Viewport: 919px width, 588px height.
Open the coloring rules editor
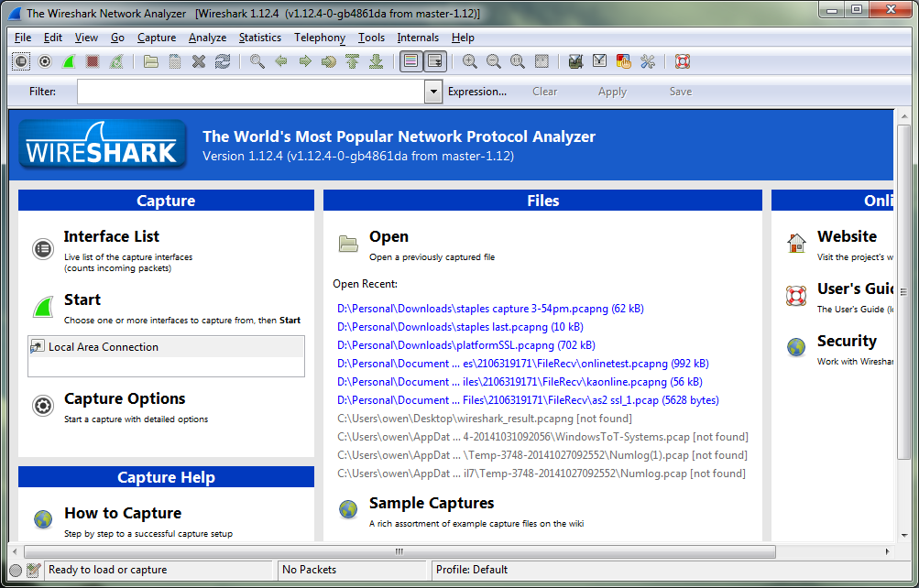tap(624, 61)
